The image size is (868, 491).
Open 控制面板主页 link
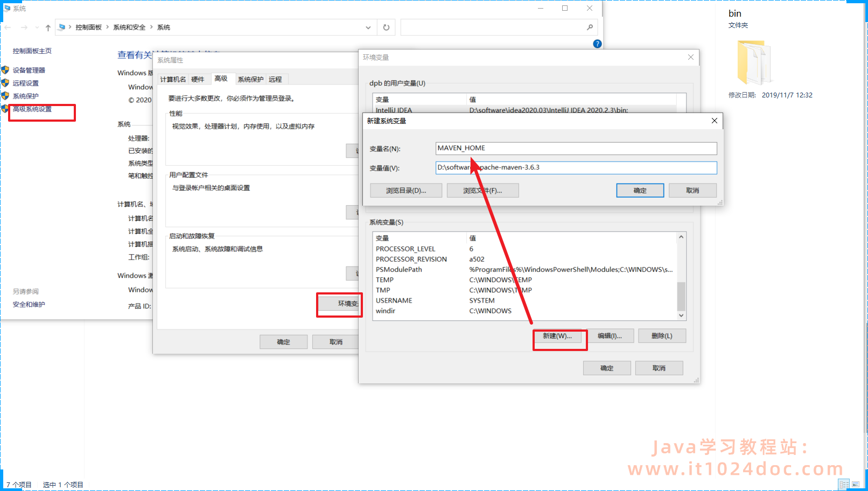[32, 51]
